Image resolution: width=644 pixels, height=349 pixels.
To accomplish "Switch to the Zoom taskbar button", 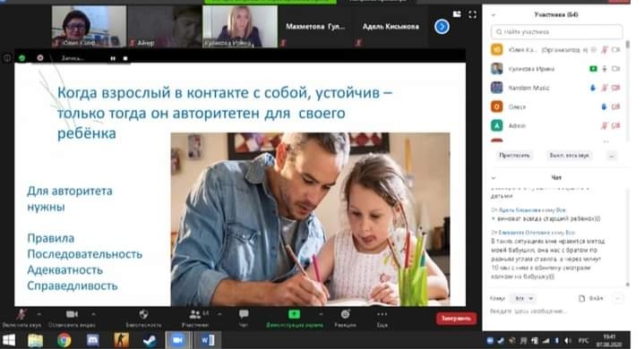I will coord(178,340).
